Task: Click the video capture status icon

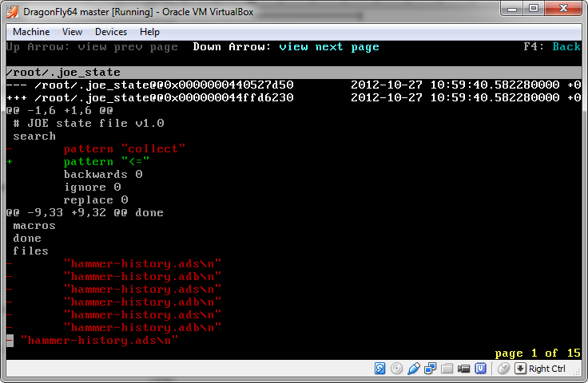Action: (x=464, y=369)
